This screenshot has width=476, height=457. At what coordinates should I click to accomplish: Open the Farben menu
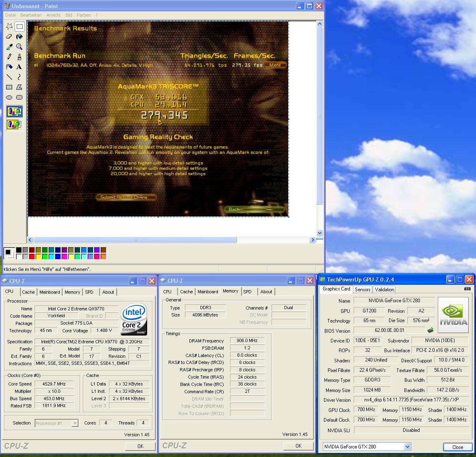tap(84, 15)
